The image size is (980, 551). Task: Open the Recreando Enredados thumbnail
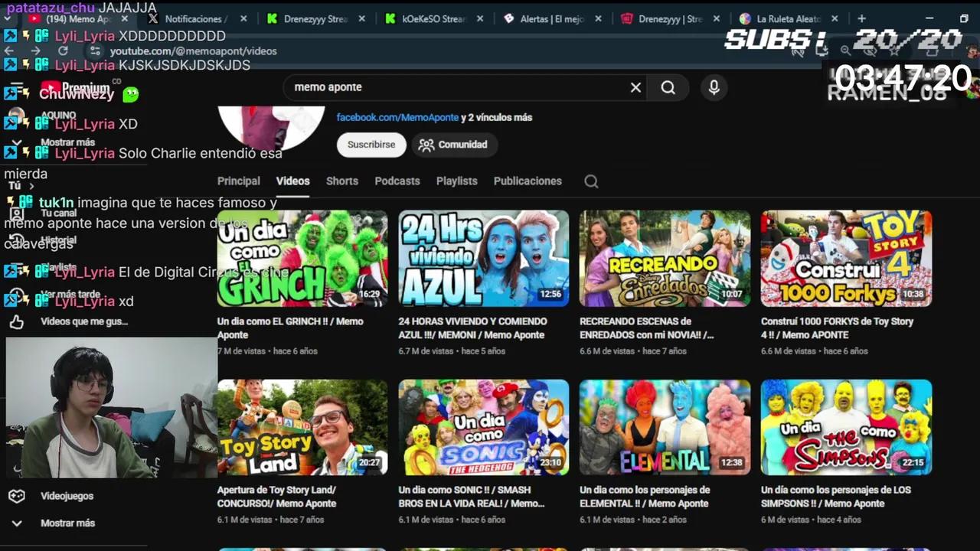(x=665, y=259)
